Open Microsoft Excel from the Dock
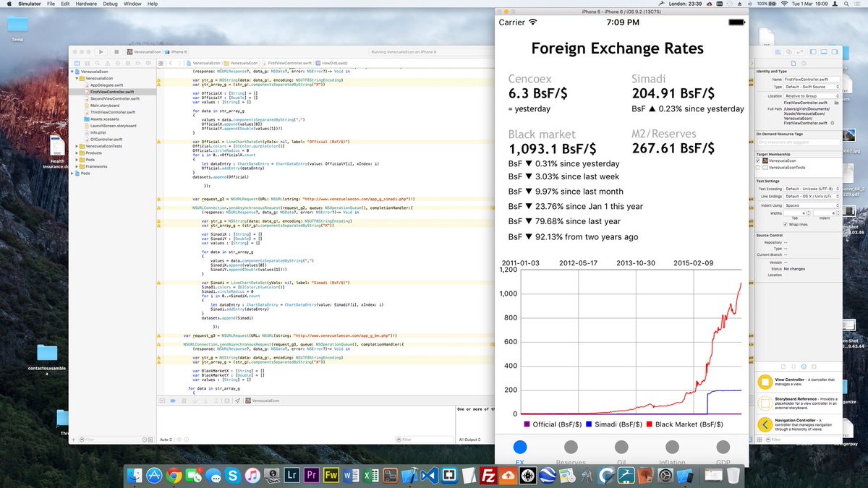Viewport: 868px width, 488px height. [370, 475]
